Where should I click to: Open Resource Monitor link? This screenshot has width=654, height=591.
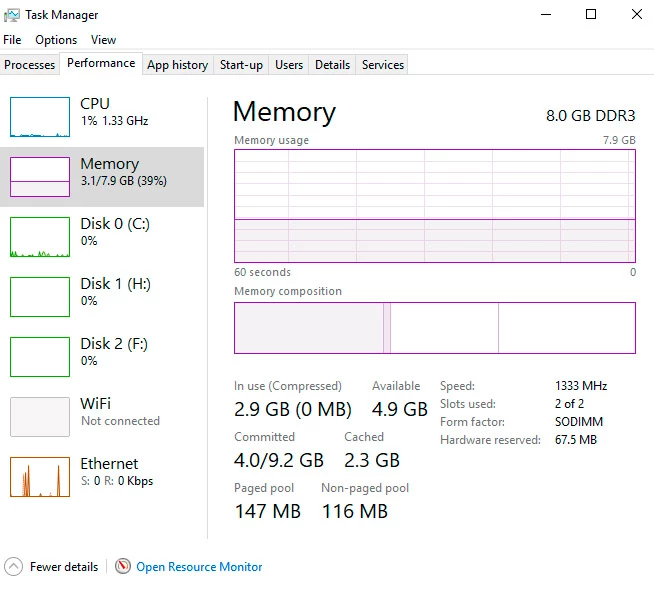pyautogui.click(x=199, y=567)
